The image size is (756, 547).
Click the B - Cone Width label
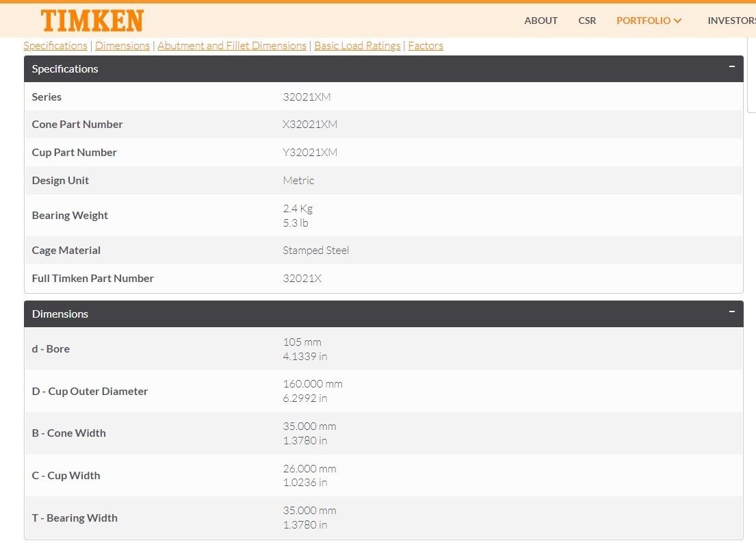tap(69, 433)
